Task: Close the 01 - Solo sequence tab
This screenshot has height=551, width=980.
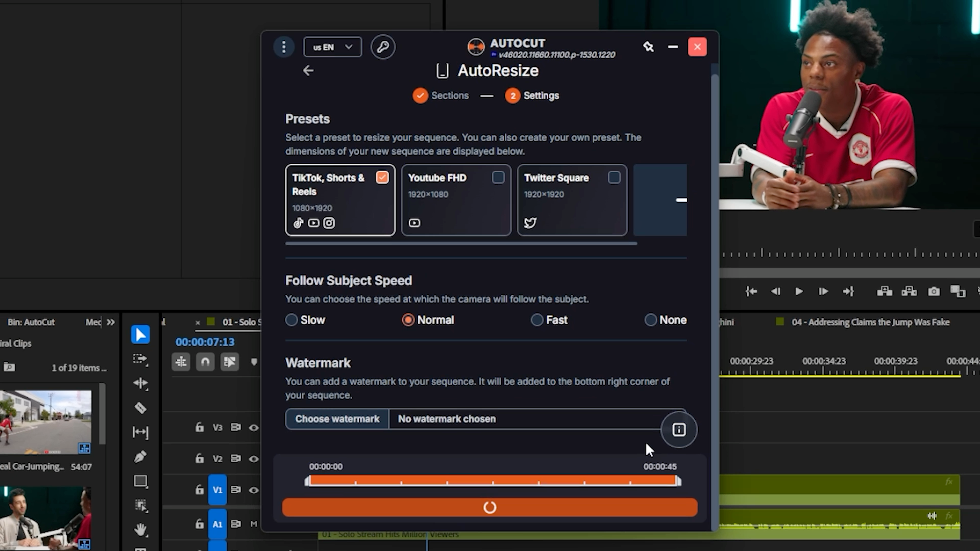Action: point(198,322)
